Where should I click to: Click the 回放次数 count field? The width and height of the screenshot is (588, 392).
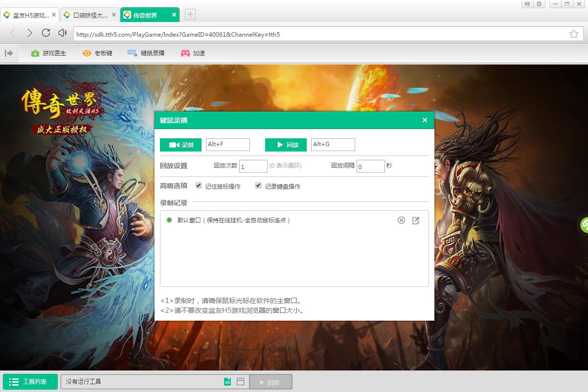click(x=253, y=166)
